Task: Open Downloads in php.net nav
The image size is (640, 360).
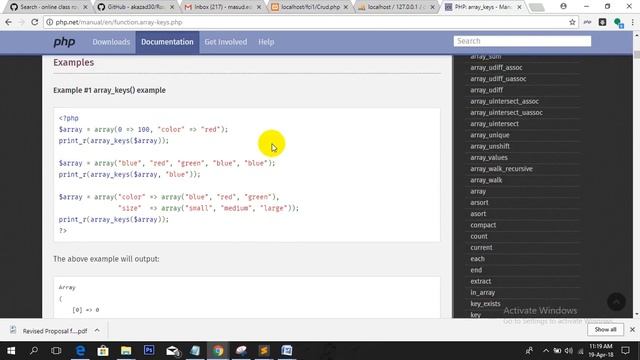Action: pos(111,42)
